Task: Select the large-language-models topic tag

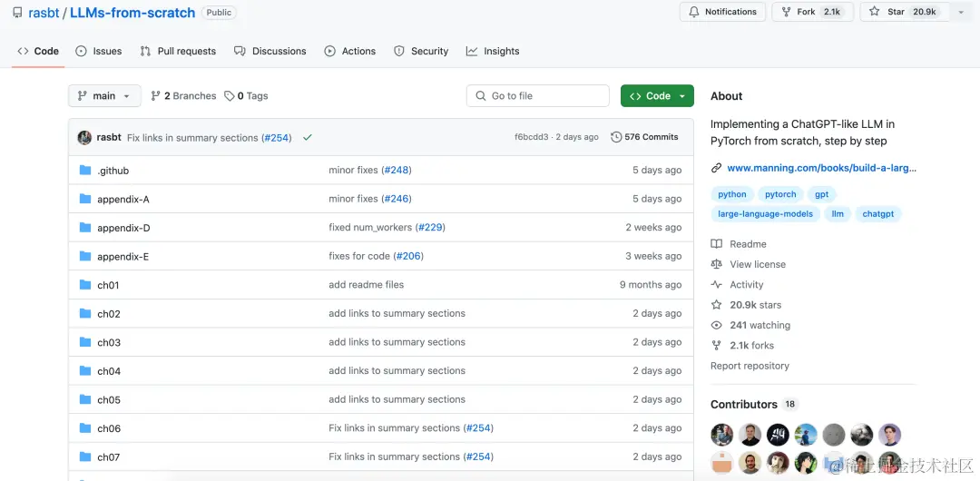Action: point(766,214)
